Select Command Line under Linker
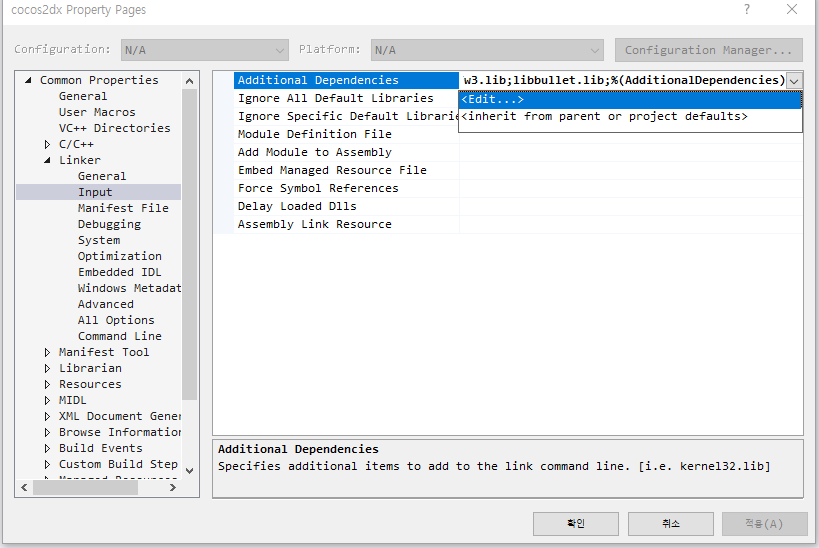 tap(120, 336)
